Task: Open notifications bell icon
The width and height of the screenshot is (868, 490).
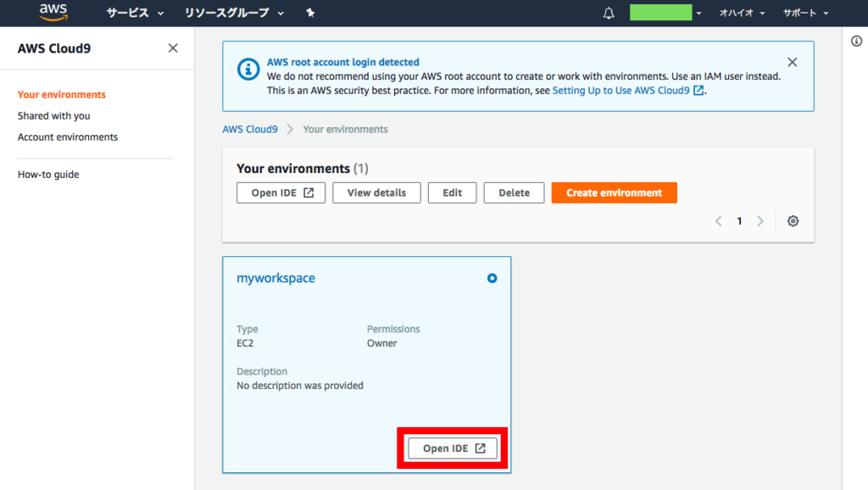Action: pyautogui.click(x=609, y=13)
